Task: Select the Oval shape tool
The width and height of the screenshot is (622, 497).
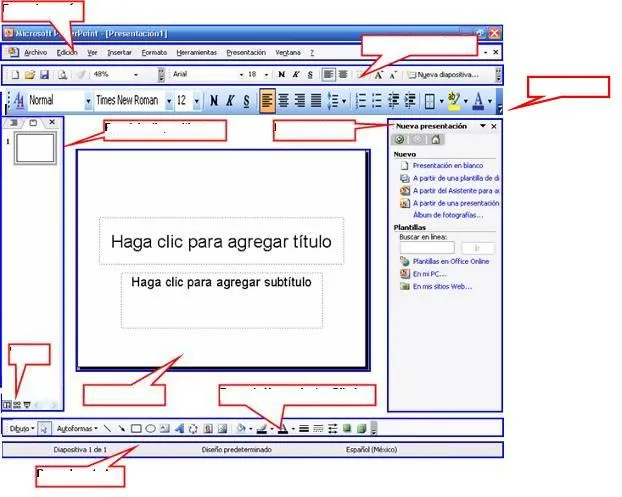Action: coord(150,428)
